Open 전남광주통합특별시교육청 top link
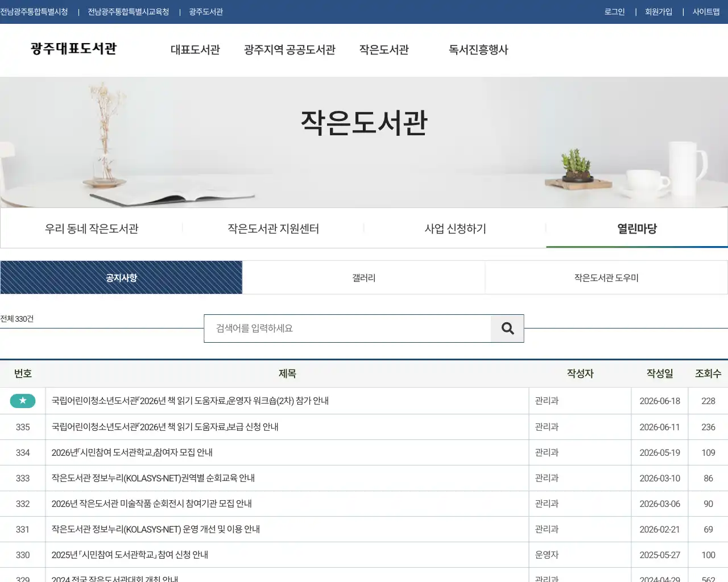The width and height of the screenshot is (728, 582). click(x=129, y=12)
